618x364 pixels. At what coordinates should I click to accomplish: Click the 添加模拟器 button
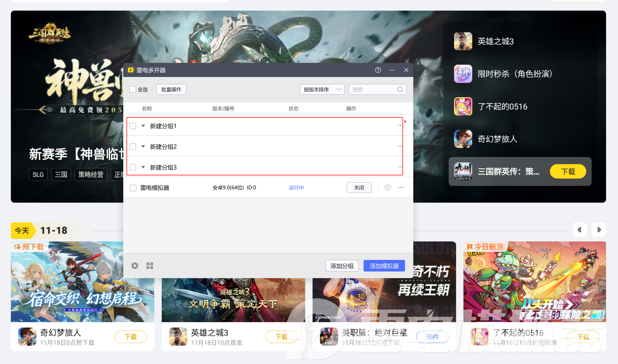click(x=384, y=266)
